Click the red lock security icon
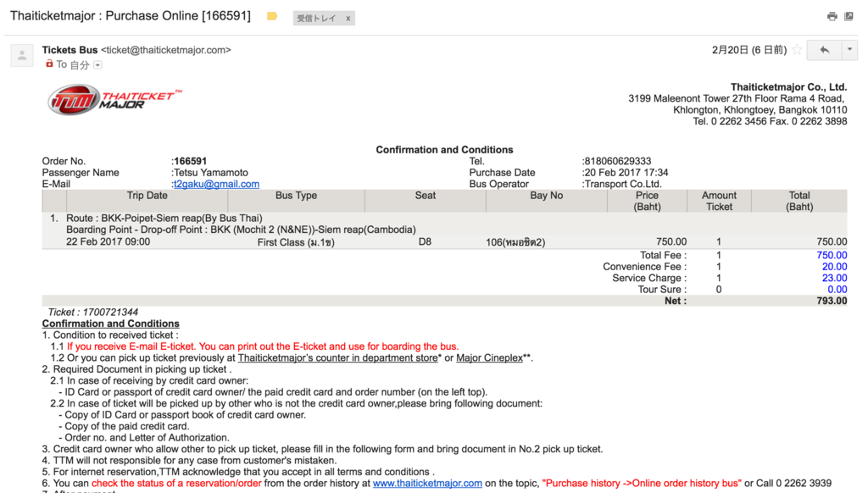Screen dimensions: 868x493 coord(49,64)
